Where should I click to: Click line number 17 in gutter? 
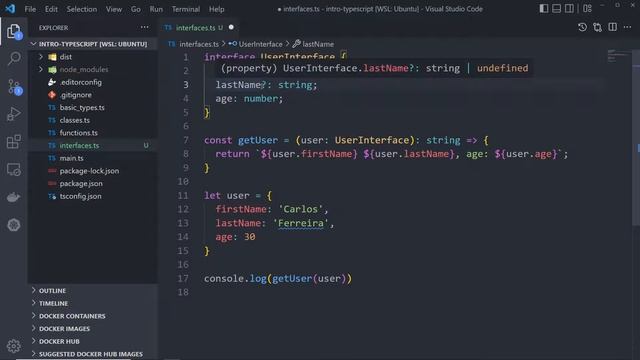click(x=183, y=278)
